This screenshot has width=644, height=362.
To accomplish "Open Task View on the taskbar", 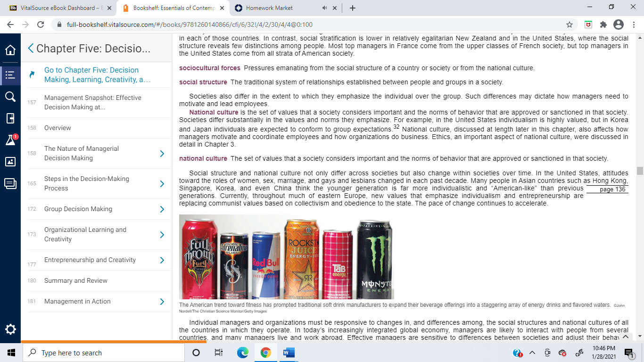I will pos(219,353).
